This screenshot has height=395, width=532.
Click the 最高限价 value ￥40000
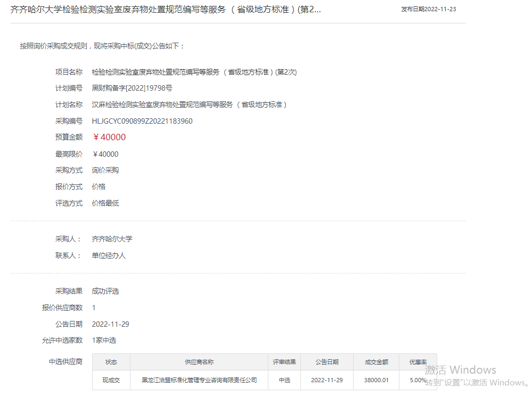tap(105, 154)
